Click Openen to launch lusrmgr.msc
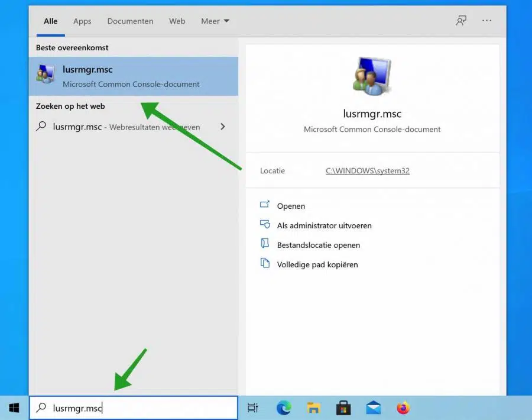 click(x=291, y=206)
